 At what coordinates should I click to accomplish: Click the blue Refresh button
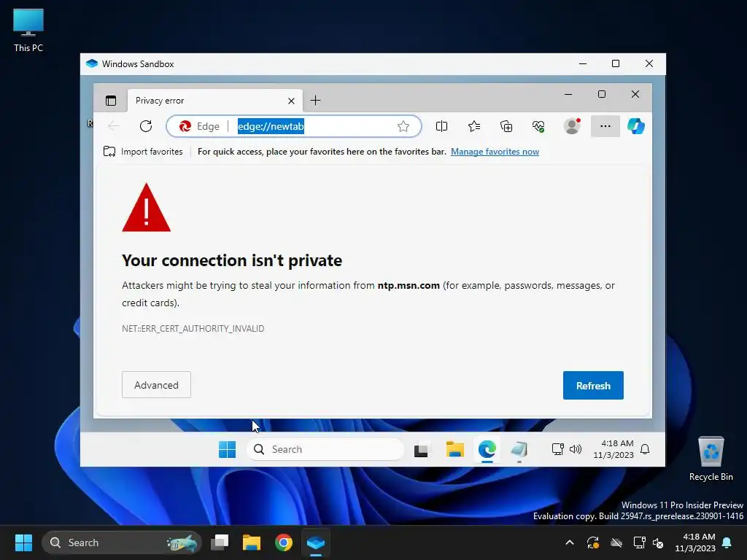593,385
